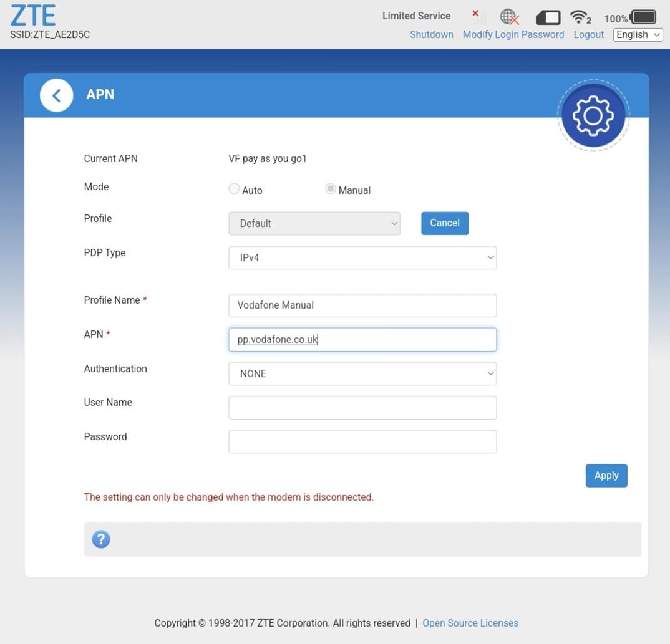The height and width of the screenshot is (644, 670).
Task: Click the SIM card status icon
Action: click(548, 18)
